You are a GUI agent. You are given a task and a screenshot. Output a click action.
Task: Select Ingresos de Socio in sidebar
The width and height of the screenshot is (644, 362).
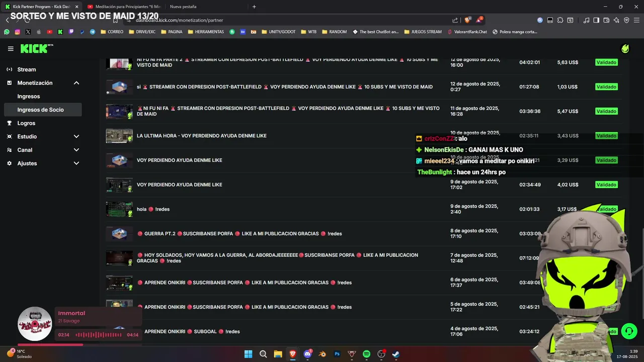coord(42,110)
